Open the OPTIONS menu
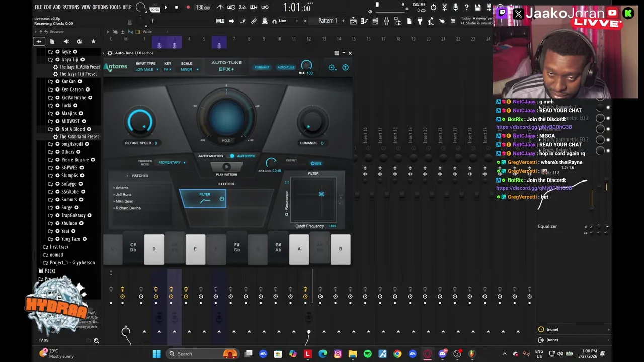Viewport: 644px width, 362px height. pyautogui.click(x=100, y=7)
